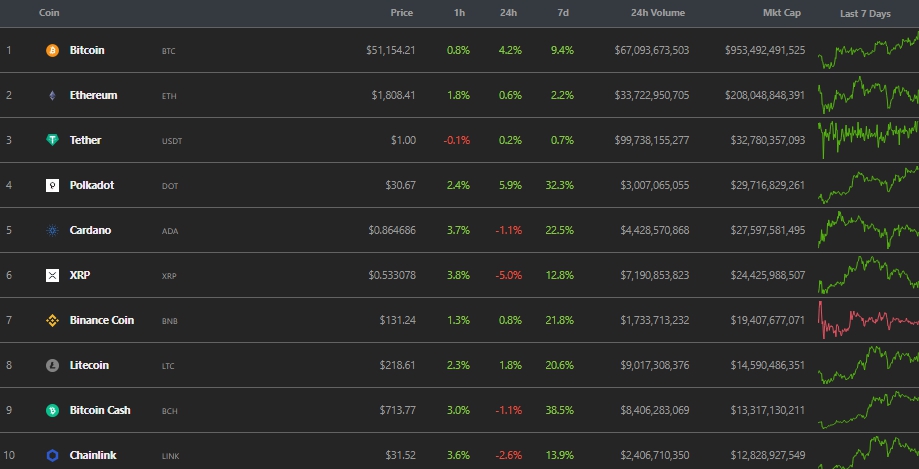The height and width of the screenshot is (469, 919).
Task: Click the Bitcoin orange logo icon
Action: 52,50
